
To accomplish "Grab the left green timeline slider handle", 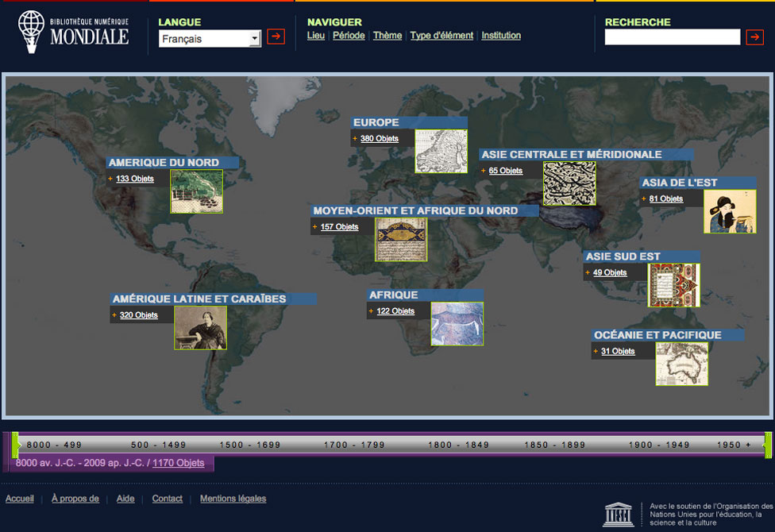I will pos(15,445).
